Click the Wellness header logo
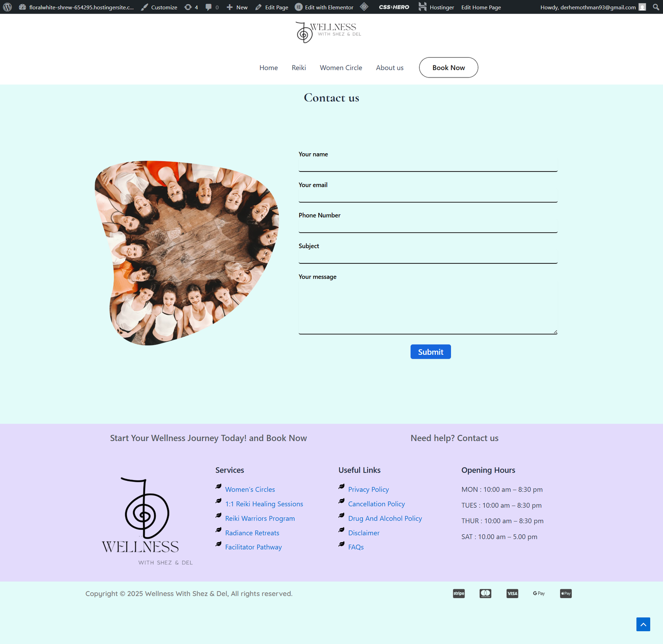663x644 pixels. 328,32
